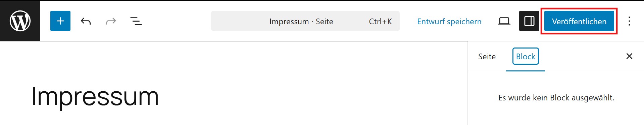Close the settings sidebar with X
The width and height of the screenshot is (644, 125).
point(629,56)
